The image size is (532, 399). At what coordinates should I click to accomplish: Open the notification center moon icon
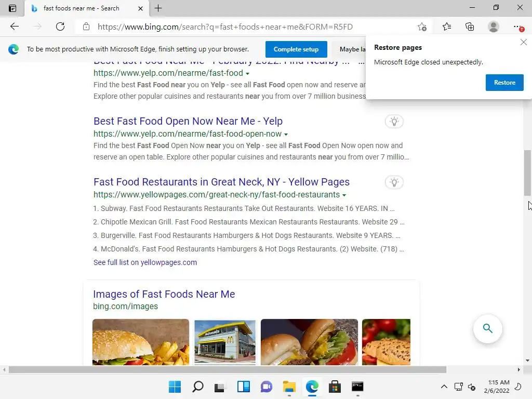518,387
